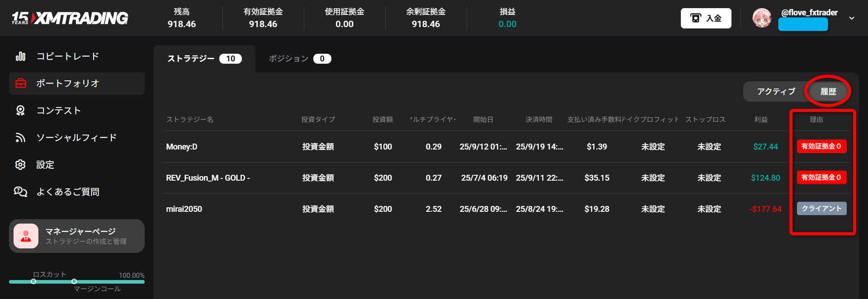
Task: Select the 履歴 history toggle
Action: [x=828, y=92]
